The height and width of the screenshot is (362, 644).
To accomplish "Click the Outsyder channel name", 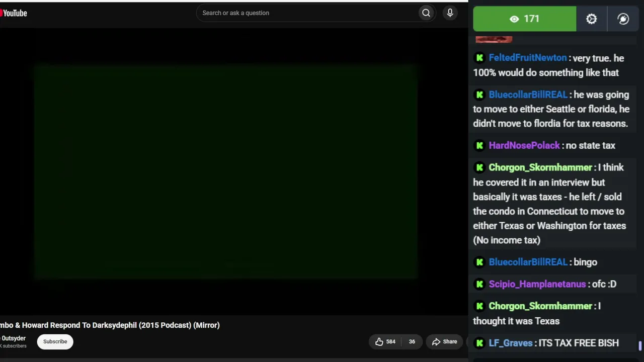I will point(13,338).
